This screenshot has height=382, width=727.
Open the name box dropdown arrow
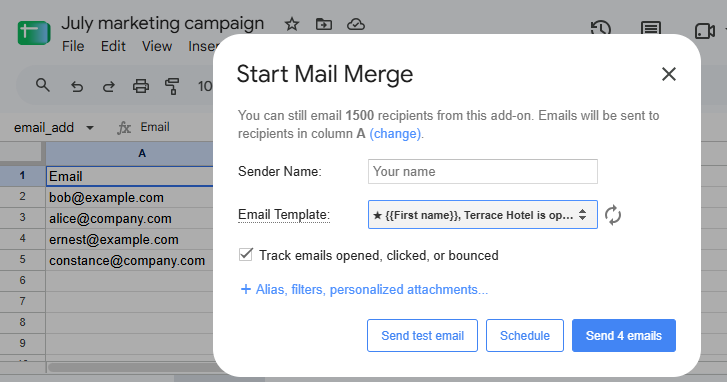coord(90,127)
